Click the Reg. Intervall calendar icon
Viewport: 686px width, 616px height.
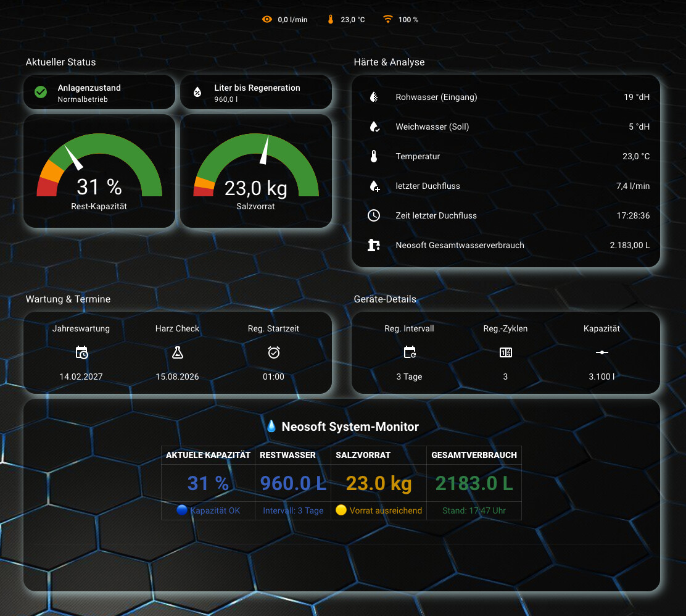coord(410,352)
